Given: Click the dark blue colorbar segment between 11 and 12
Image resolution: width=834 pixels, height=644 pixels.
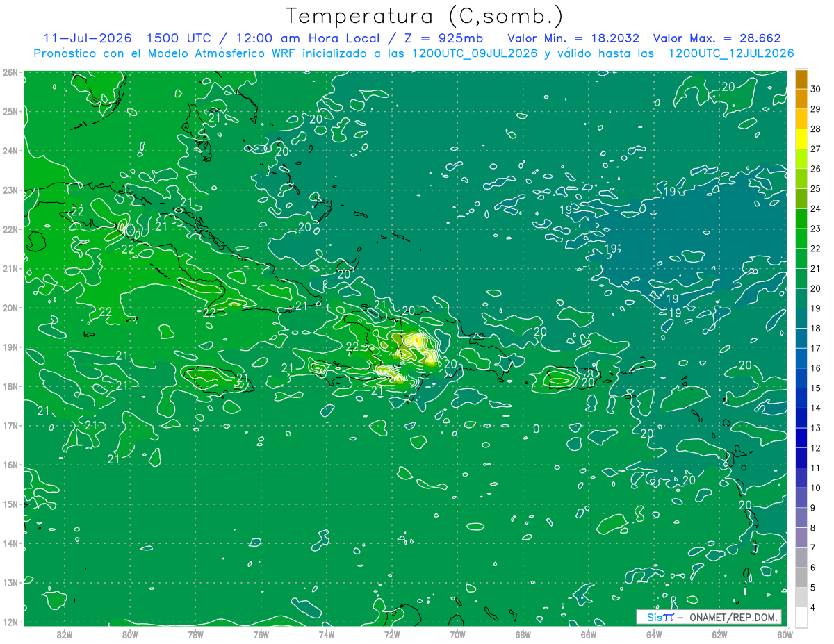Looking at the screenshot, I should [801, 457].
